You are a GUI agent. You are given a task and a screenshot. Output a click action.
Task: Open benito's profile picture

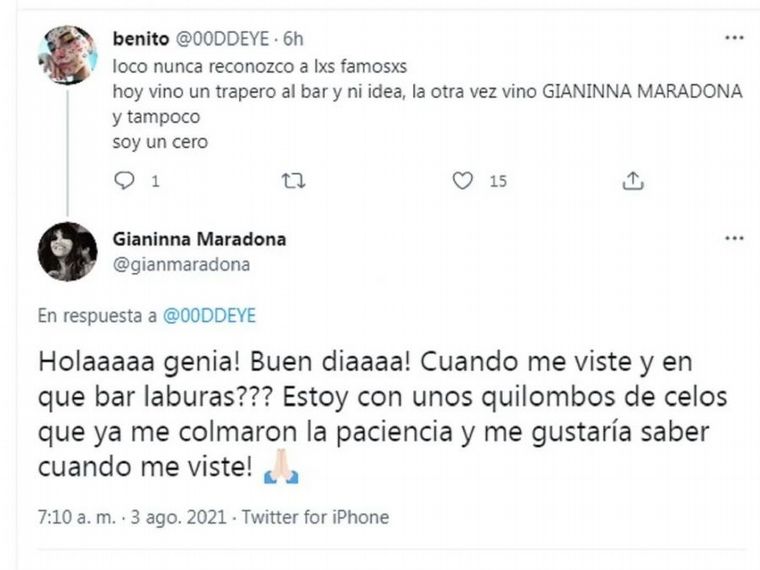[67, 54]
